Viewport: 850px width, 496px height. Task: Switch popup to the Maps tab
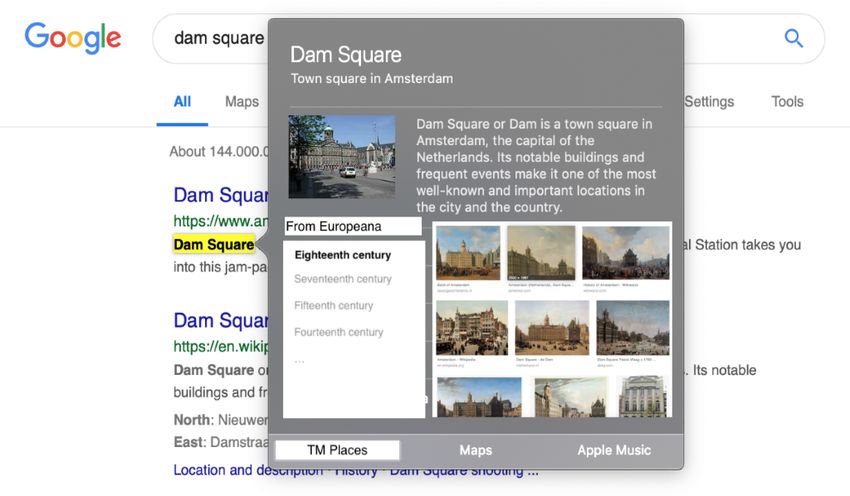(475, 450)
